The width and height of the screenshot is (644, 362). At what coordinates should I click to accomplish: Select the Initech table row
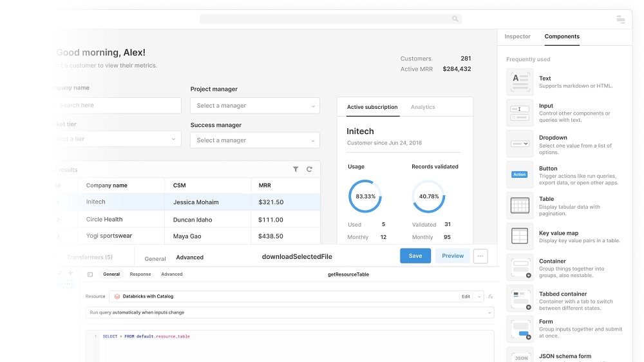tap(187, 202)
